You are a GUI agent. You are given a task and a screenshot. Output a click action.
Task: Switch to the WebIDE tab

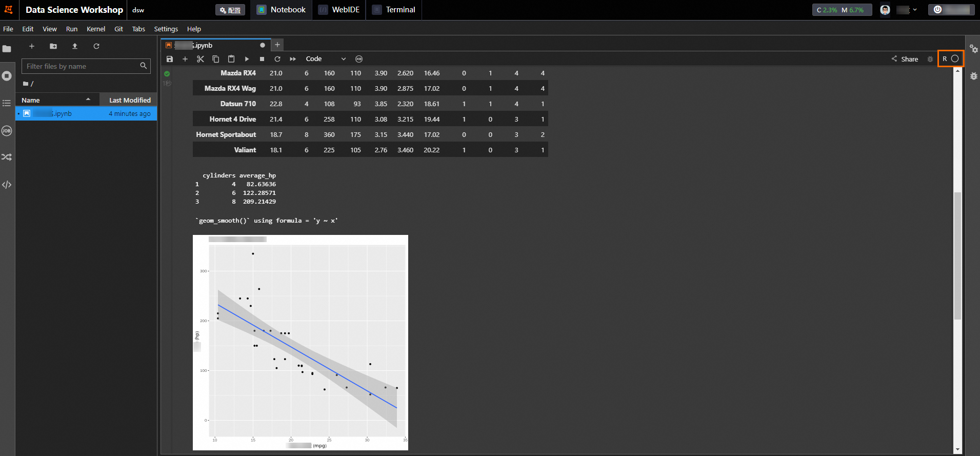coord(339,10)
